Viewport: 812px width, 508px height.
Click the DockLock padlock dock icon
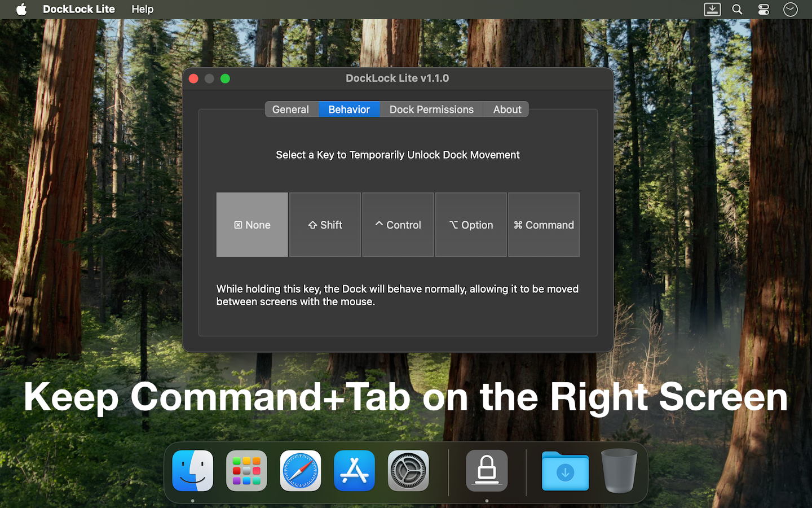[487, 471]
